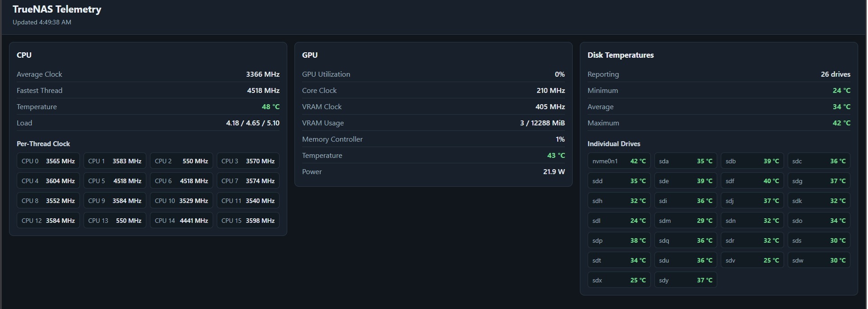This screenshot has height=309, width=868.
Task: Select the sdf 40 °C drive tile
Action: point(752,181)
